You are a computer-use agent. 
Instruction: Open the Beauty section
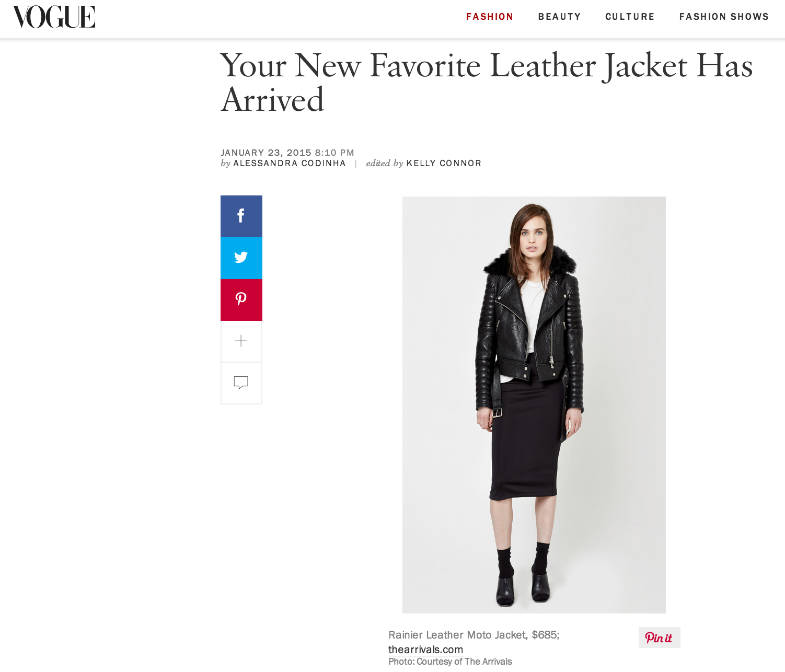559,17
